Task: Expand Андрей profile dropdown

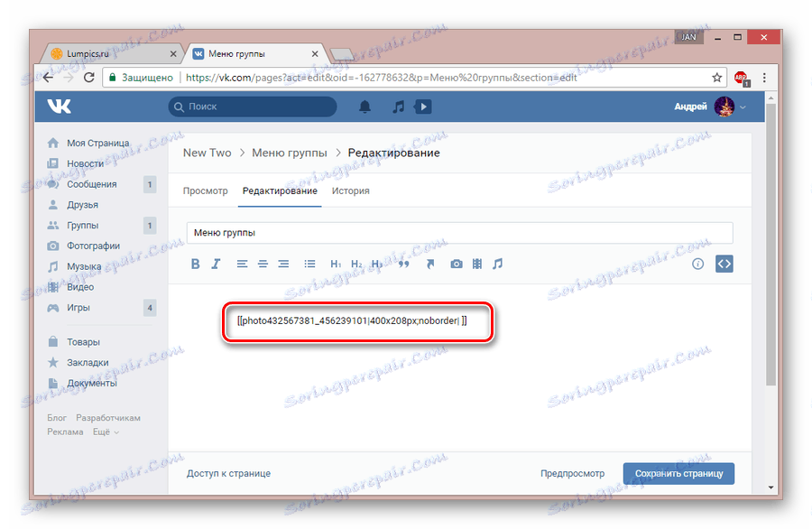Action: (x=743, y=107)
